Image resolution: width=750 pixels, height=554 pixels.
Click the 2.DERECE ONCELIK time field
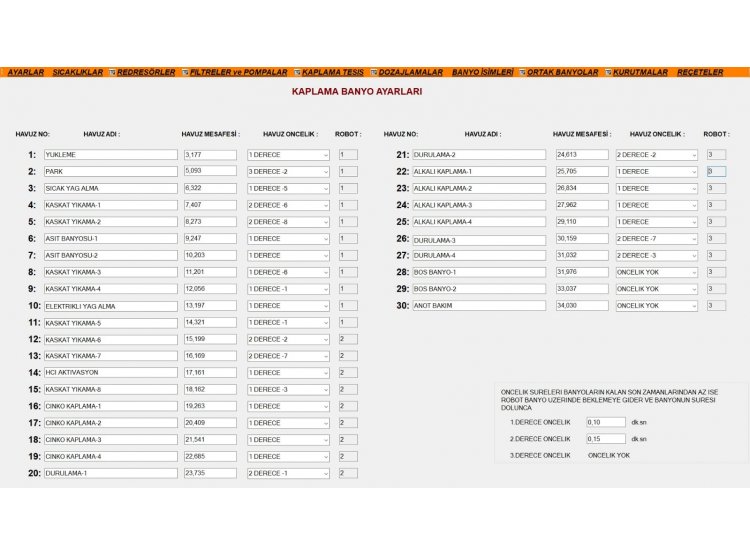tap(605, 439)
